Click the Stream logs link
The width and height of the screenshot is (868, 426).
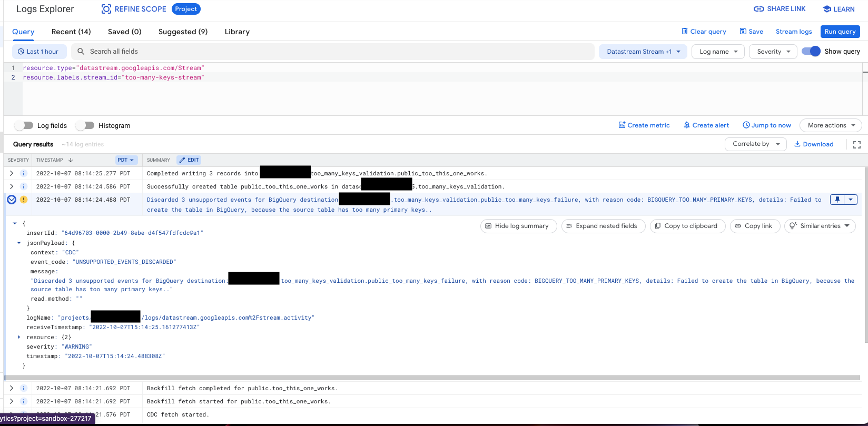pyautogui.click(x=794, y=32)
